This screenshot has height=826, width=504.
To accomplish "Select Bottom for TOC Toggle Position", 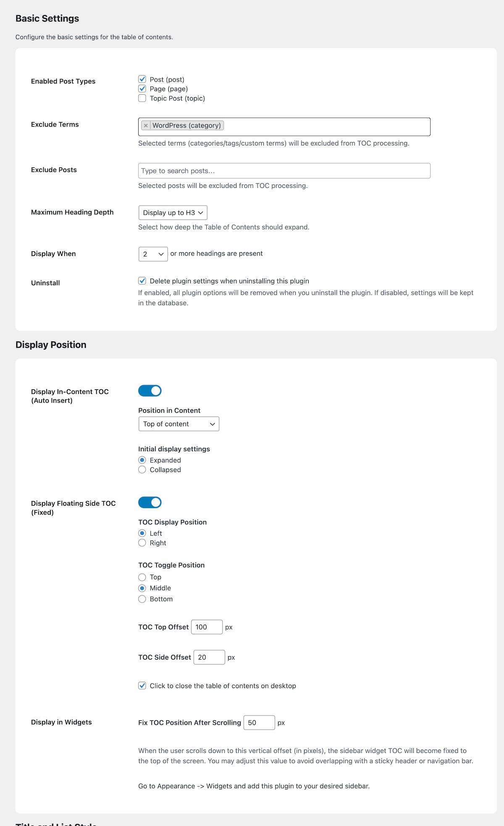I will [142, 599].
